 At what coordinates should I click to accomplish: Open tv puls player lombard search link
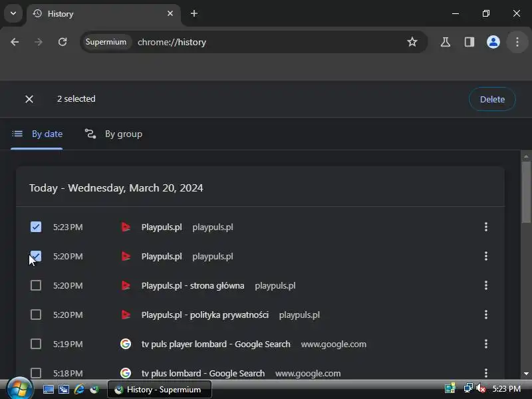click(215, 344)
